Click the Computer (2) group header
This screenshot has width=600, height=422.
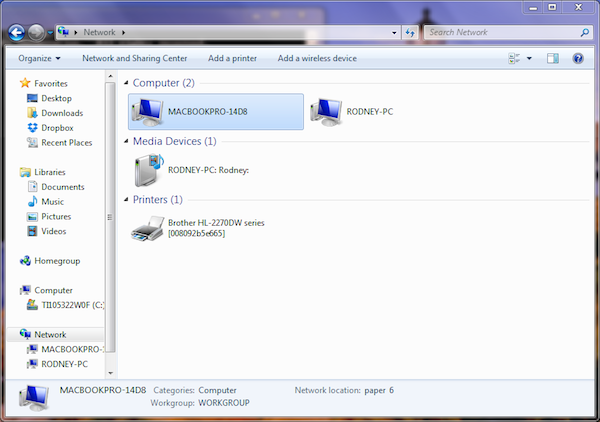(163, 83)
